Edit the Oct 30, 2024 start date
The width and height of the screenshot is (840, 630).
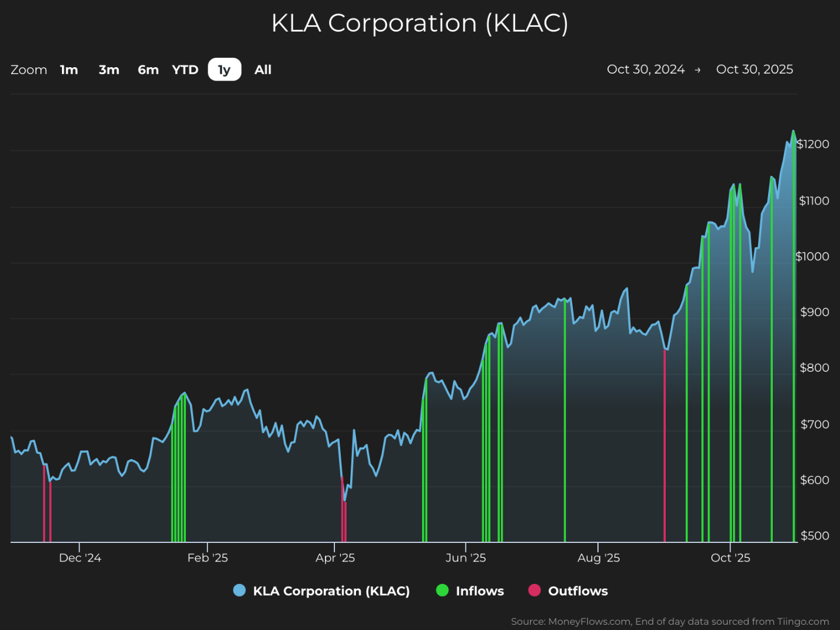point(645,69)
